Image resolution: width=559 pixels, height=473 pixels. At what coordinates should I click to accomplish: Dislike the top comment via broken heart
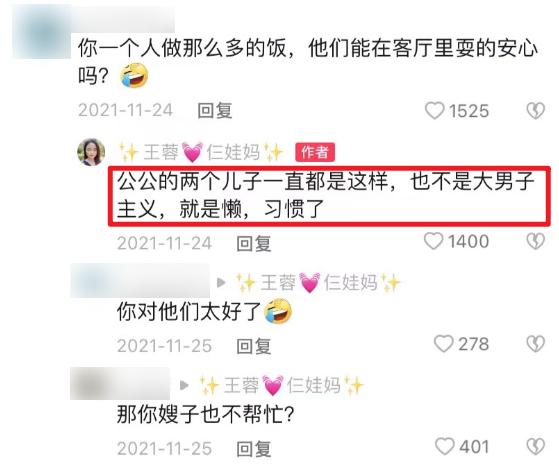(x=535, y=110)
